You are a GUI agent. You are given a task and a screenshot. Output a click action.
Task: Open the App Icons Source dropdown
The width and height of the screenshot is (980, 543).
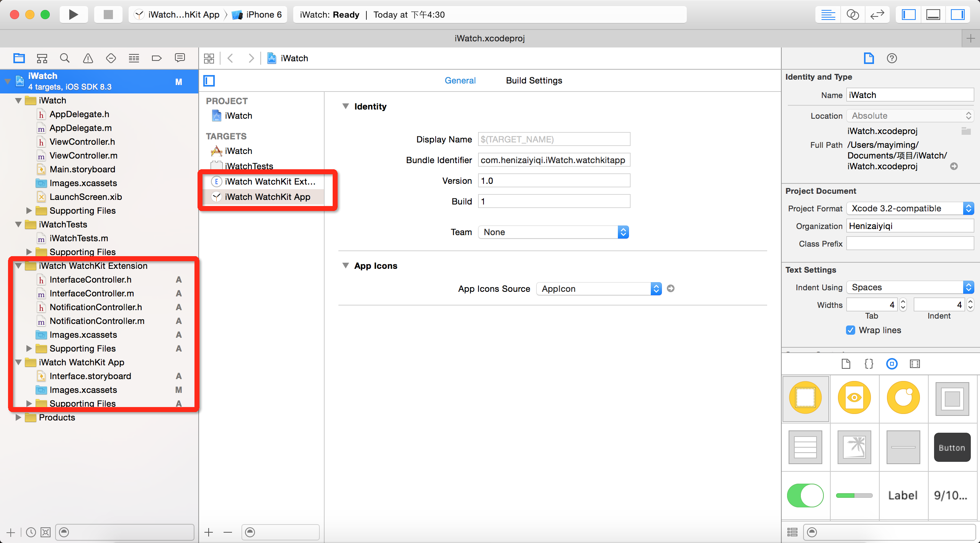pos(599,289)
